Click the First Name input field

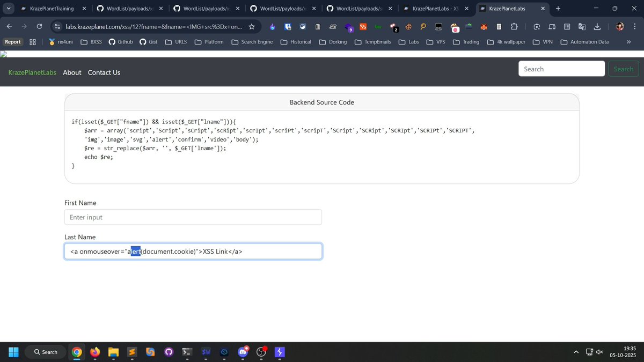click(x=193, y=217)
